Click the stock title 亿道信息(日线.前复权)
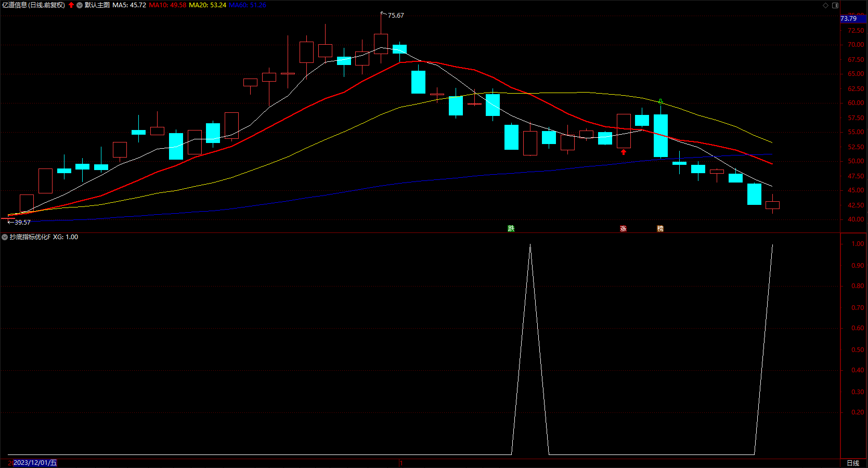Viewport: 868px width, 468px height. (x=34, y=5)
